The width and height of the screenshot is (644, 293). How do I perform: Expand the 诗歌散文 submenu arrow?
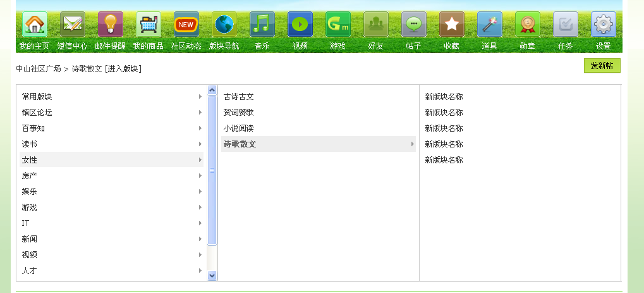click(412, 144)
